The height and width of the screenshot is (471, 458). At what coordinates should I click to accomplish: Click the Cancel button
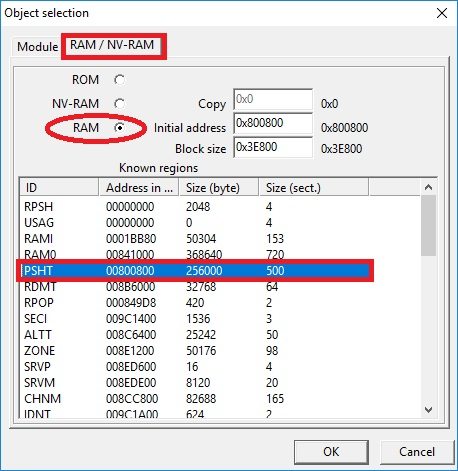(x=417, y=452)
